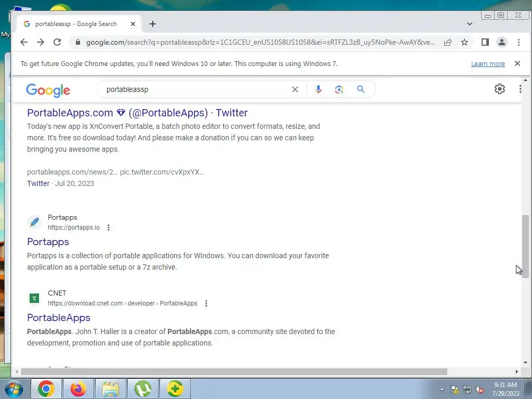
Task: Click the horizontal scrollbar thumb
Action: [x=234, y=372]
